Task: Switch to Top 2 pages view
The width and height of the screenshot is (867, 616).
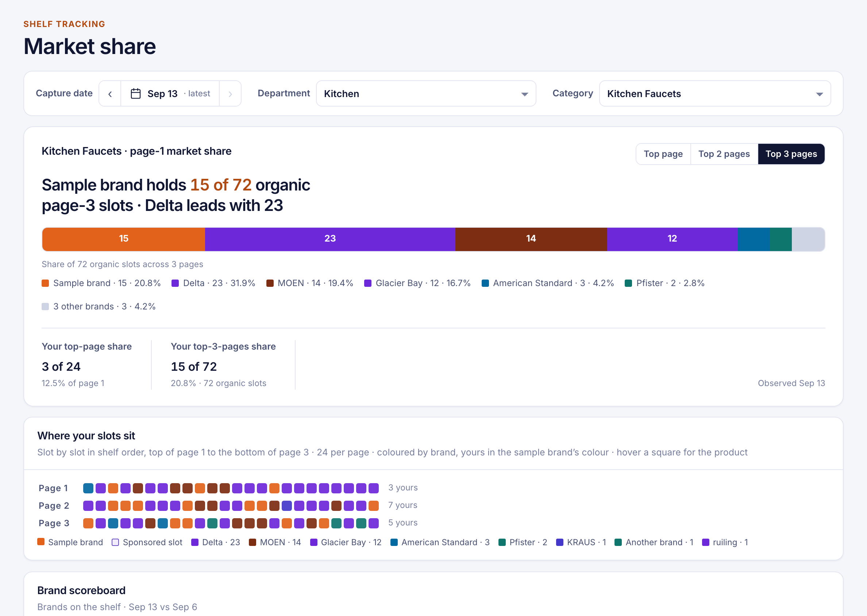Action: 724,154
